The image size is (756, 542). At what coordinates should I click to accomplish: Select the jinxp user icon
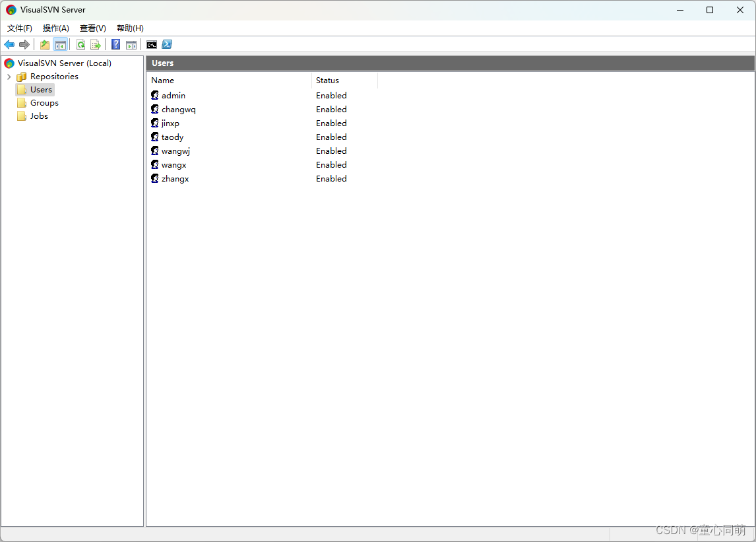click(x=155, y=123)
